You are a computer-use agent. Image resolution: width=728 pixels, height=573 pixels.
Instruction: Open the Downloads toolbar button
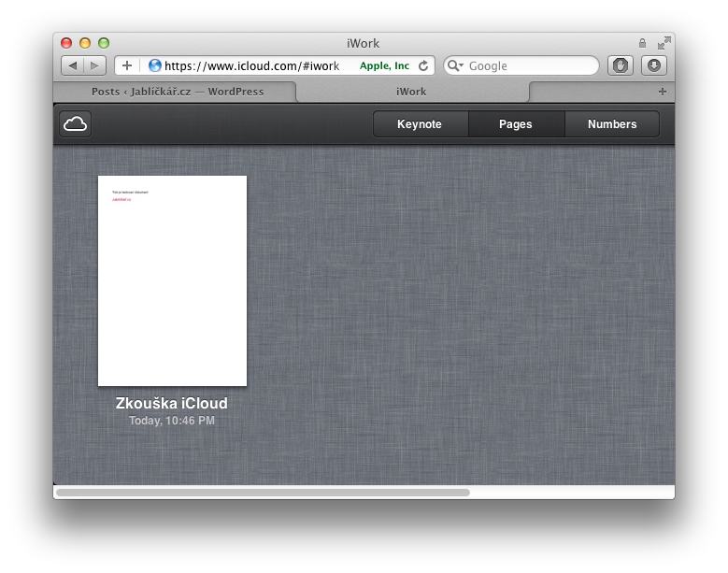[654, 65]
